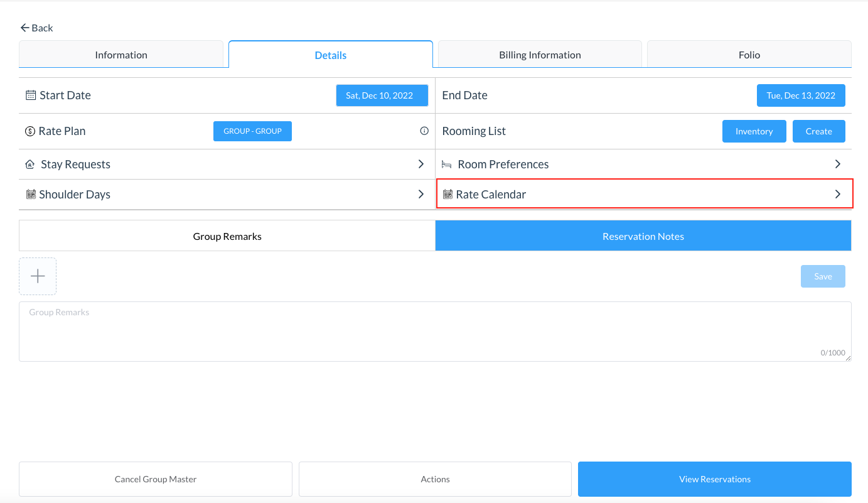Click the plus icon to add note
The height and width of the screenshot is (503, 868).
[x=38, y=276]
